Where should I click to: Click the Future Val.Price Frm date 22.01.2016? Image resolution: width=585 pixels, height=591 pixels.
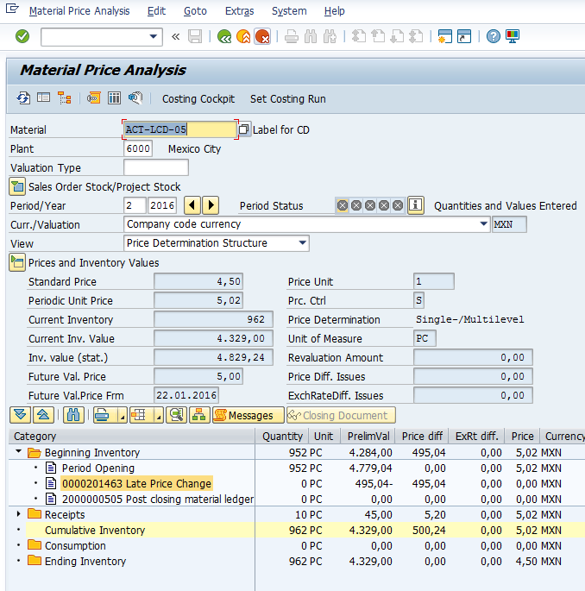click(186, 395)
